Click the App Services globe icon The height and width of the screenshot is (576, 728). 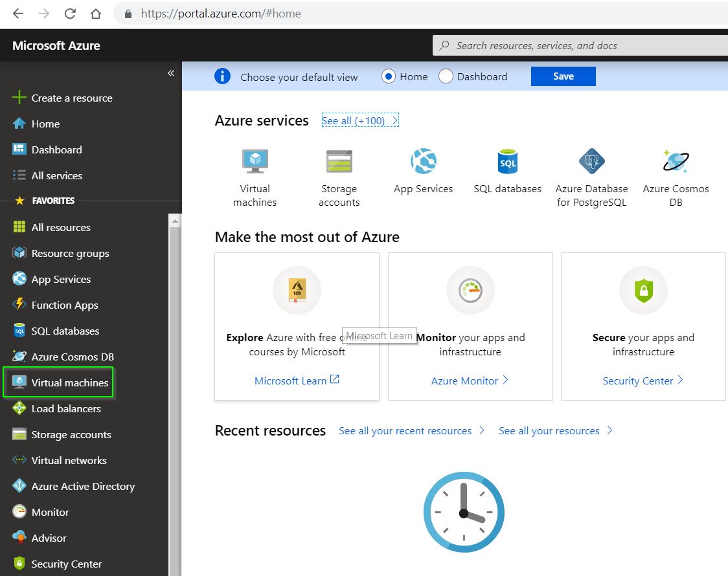pos(423,161)
